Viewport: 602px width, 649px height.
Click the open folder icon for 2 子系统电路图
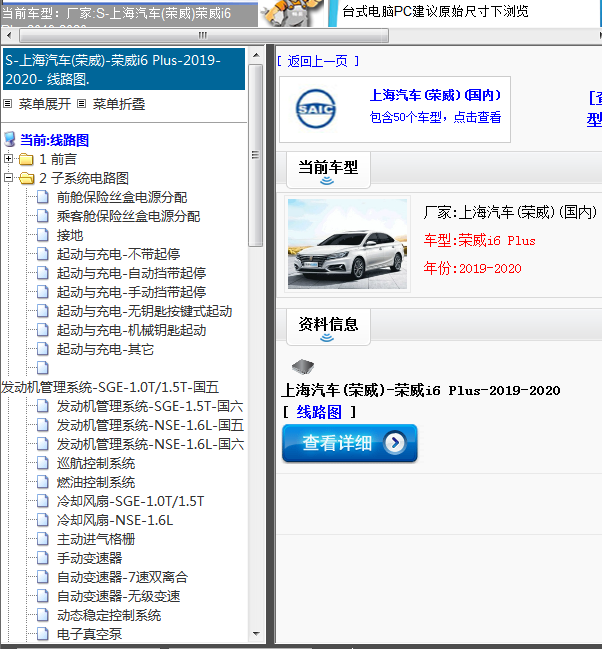click(26, 178)
